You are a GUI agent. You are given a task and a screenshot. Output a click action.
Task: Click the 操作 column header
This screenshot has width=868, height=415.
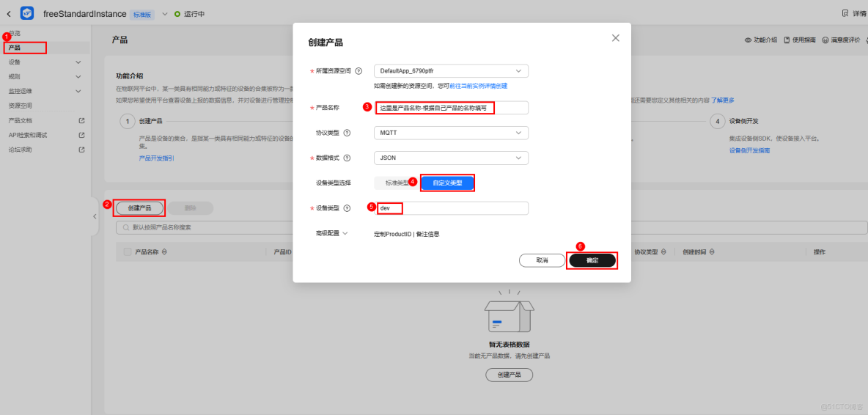(820, 251)
